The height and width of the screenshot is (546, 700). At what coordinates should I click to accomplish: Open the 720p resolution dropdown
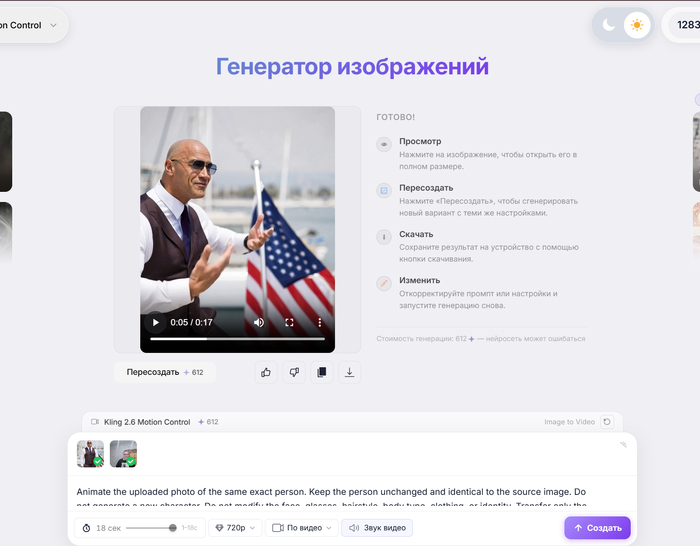click(x=235, y=528)
